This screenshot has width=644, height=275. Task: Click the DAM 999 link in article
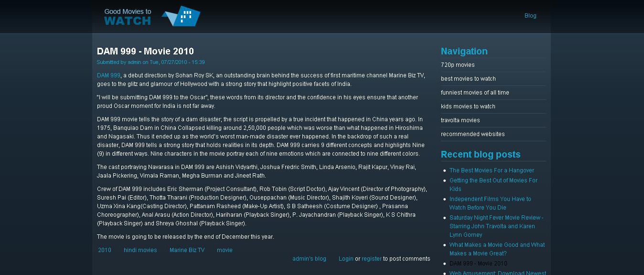pos(108,75)
